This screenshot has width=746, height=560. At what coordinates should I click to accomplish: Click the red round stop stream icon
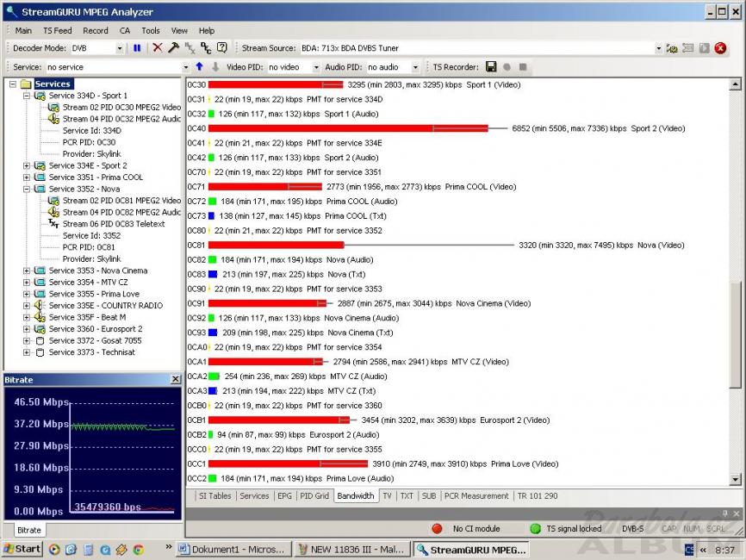pos(720,48)
